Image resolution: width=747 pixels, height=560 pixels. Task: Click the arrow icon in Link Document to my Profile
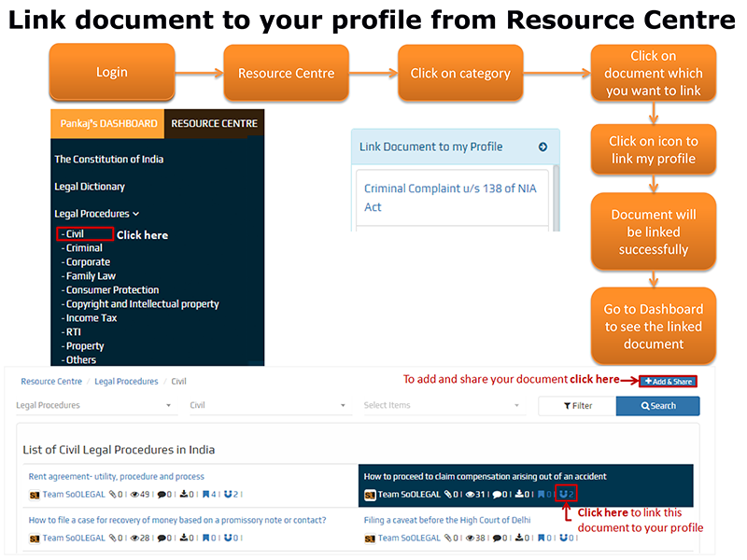pos(543,147)
